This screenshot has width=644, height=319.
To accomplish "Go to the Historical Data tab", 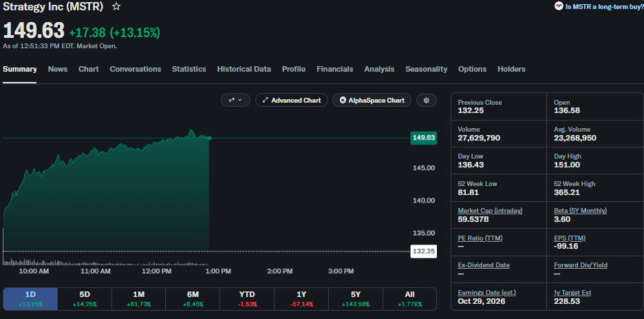I will click(244, 69).
